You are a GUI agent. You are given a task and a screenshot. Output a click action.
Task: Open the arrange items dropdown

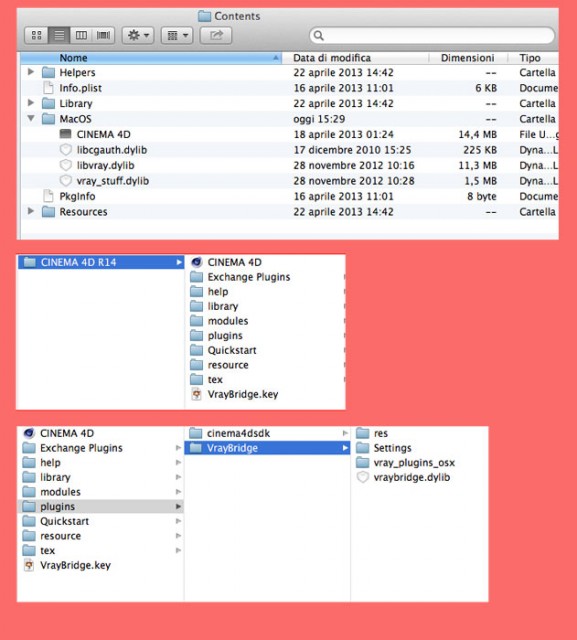click(177, 36)
